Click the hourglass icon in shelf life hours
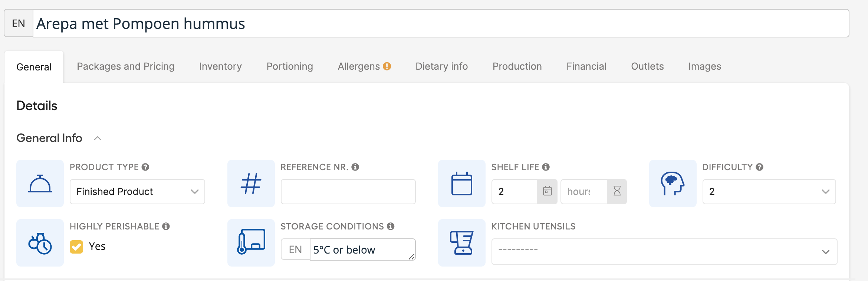 [x=617, y=191]
